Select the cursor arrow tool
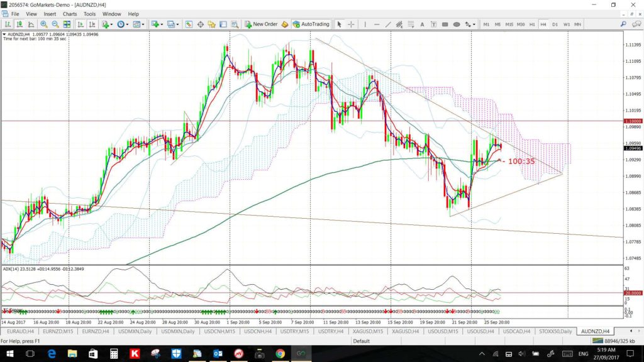The width and height of the screenshot is (644, 362). click(339, 25)
